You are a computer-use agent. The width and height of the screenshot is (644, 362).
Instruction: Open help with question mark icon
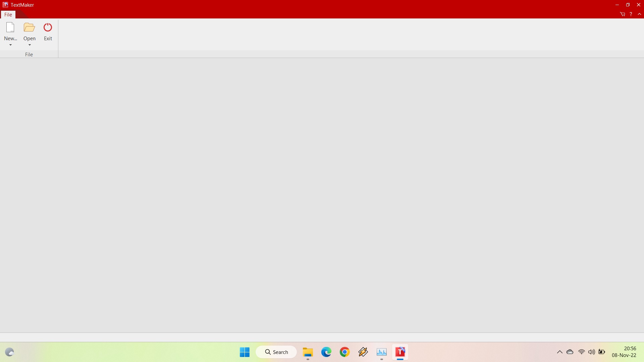pos(631,14)
